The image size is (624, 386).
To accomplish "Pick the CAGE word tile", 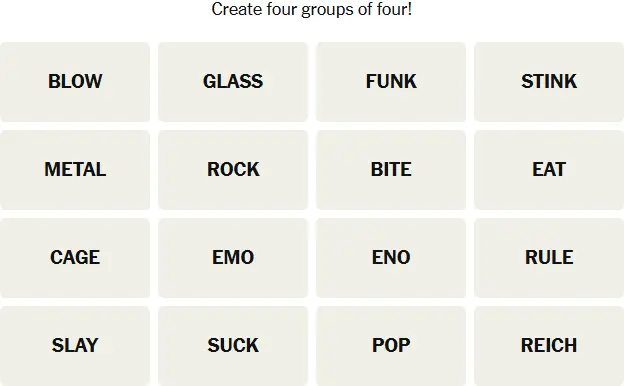I will (75, 258).
